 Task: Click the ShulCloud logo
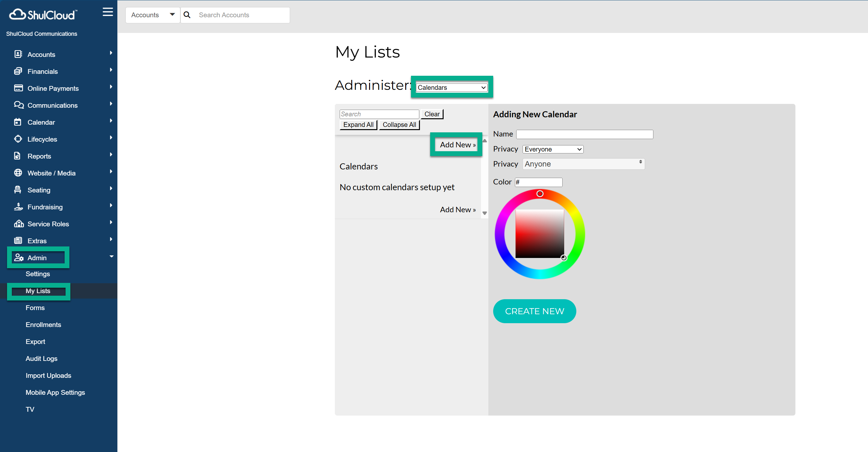[x=43, y=14]
